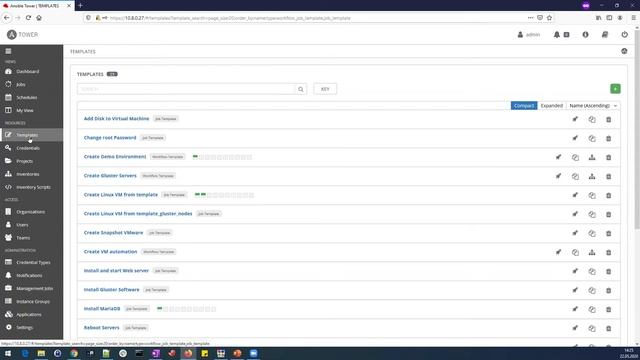Log out using the power icon
Viewport: 640px width, 360px height.
[x=624, y=35]
